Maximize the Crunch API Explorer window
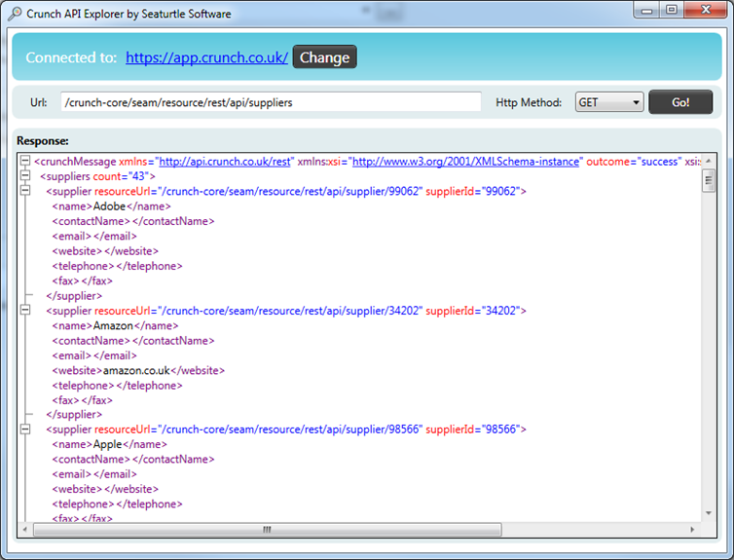This screenshot has width=734, height=560. [x=672, y=10]
